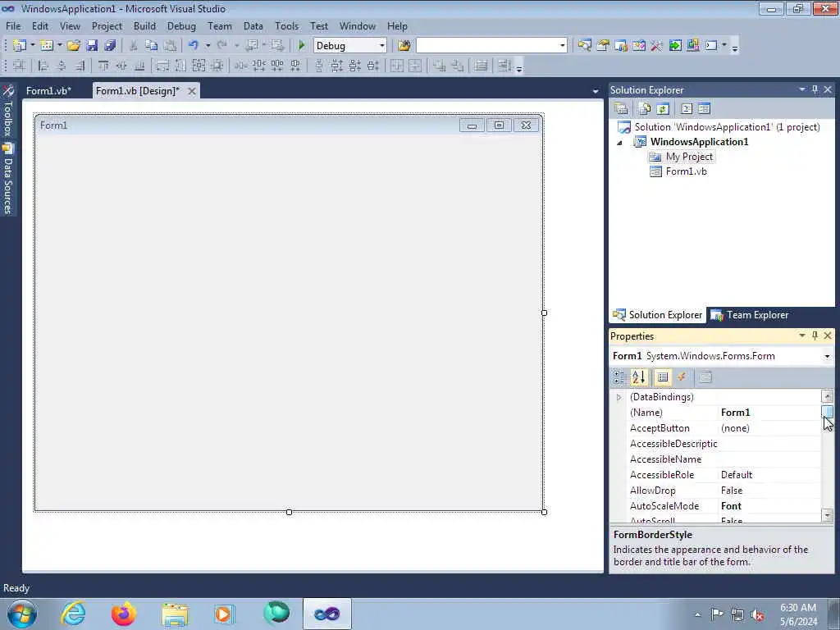
Task: Click the Align Tops layout icon
Action: click(x=103, y=66)
